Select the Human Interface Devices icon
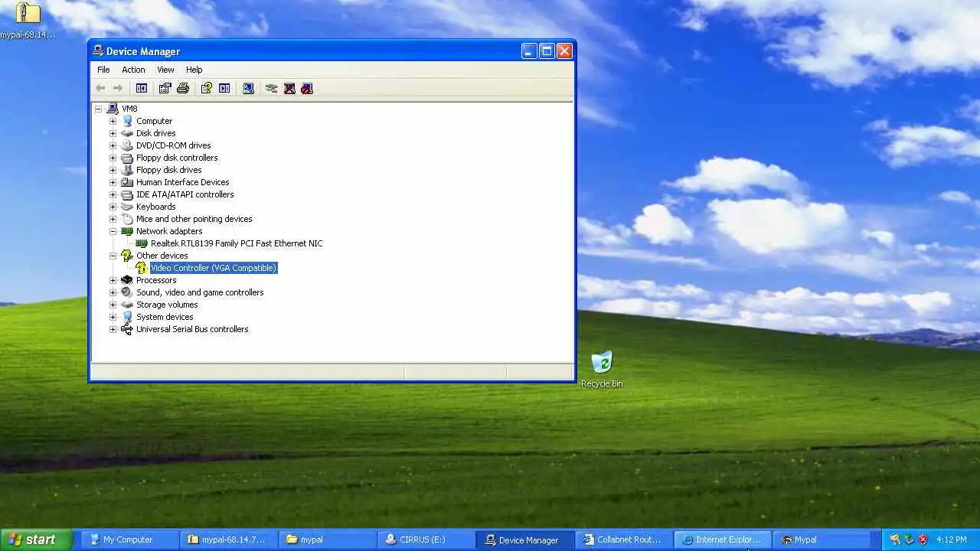 (x=127, y=182)
